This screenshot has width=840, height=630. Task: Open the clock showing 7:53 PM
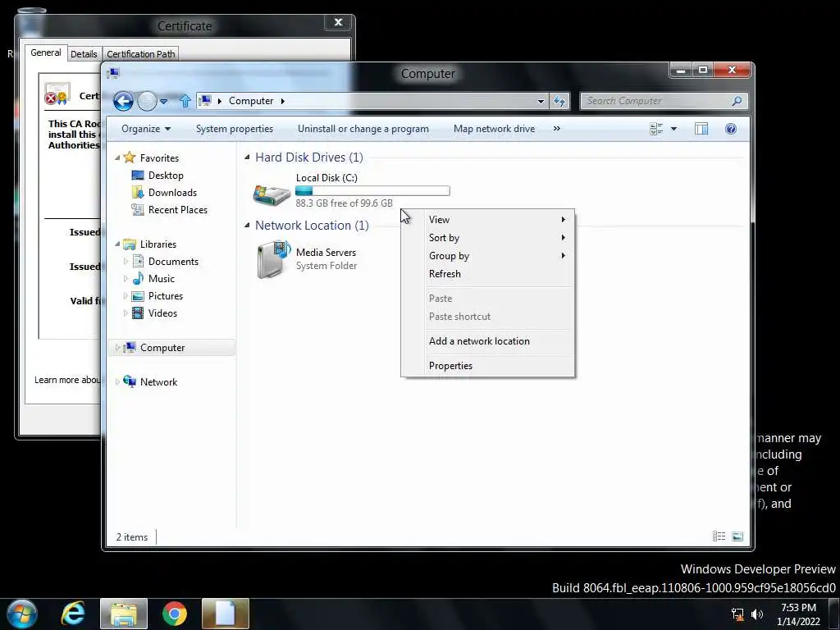[798, 614]
